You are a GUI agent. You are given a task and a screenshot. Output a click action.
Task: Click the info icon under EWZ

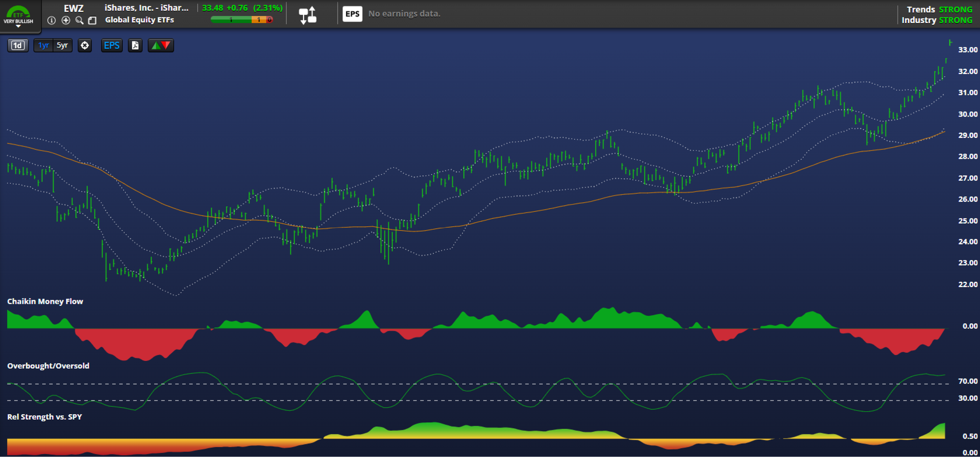coord(52,20)
